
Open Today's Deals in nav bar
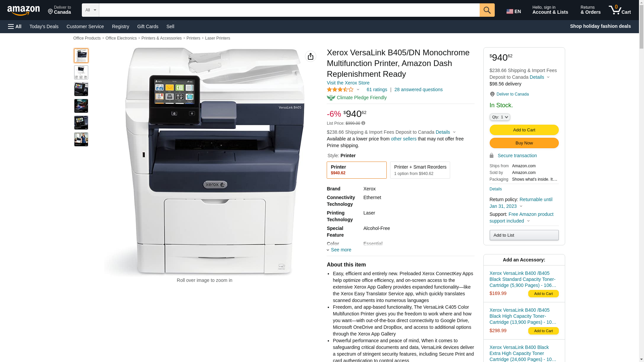coord(44,26)
